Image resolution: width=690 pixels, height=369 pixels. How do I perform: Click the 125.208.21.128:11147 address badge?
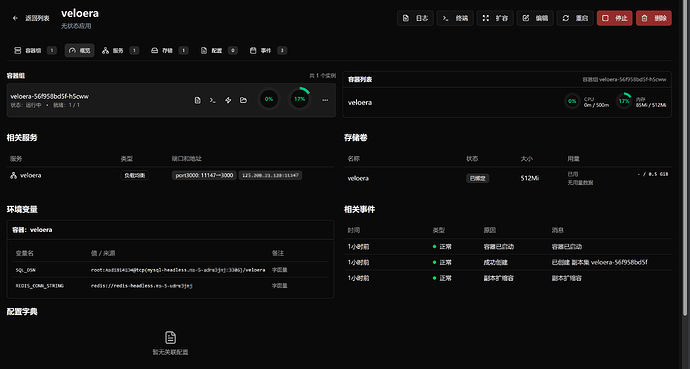coord(270,175)
